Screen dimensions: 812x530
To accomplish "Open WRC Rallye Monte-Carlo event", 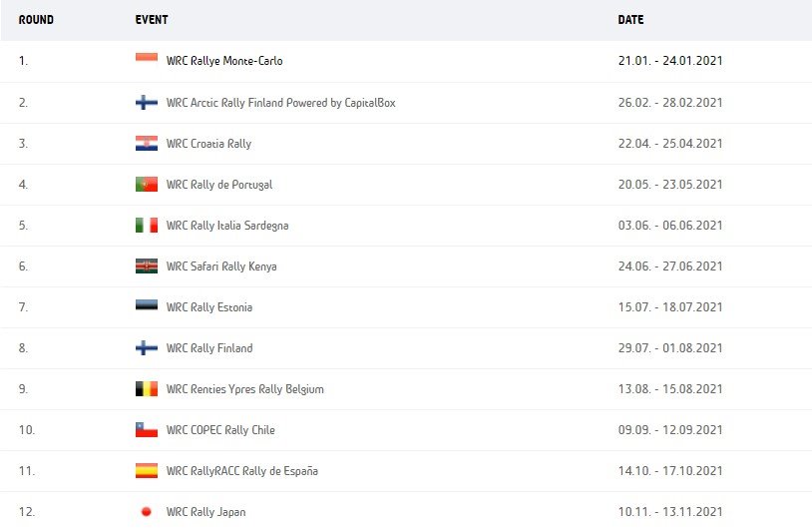I will tap(224, 61).
